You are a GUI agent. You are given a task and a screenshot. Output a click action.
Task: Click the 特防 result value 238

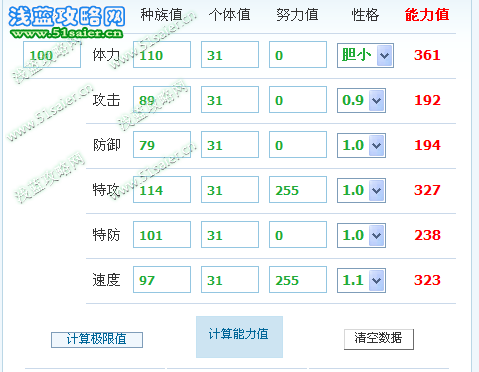(427, 235)
